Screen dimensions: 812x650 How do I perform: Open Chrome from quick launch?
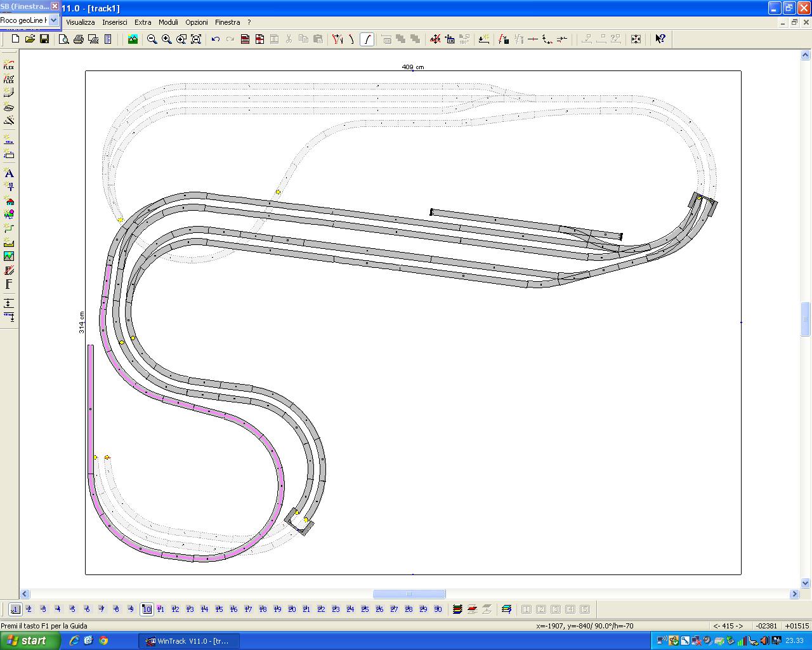point(103,640)
